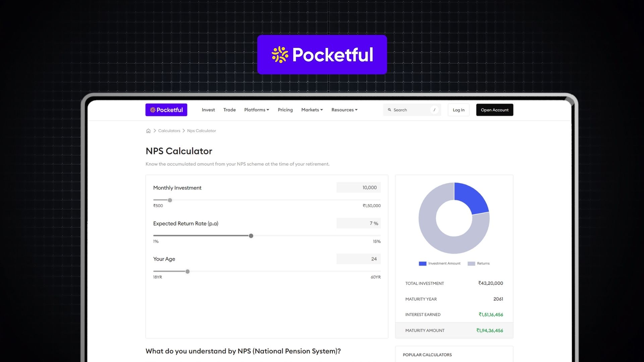Viewport: 644px width, 362px height.
Task: Open the Calculators breadcrumb link
Action: point(169,131)
